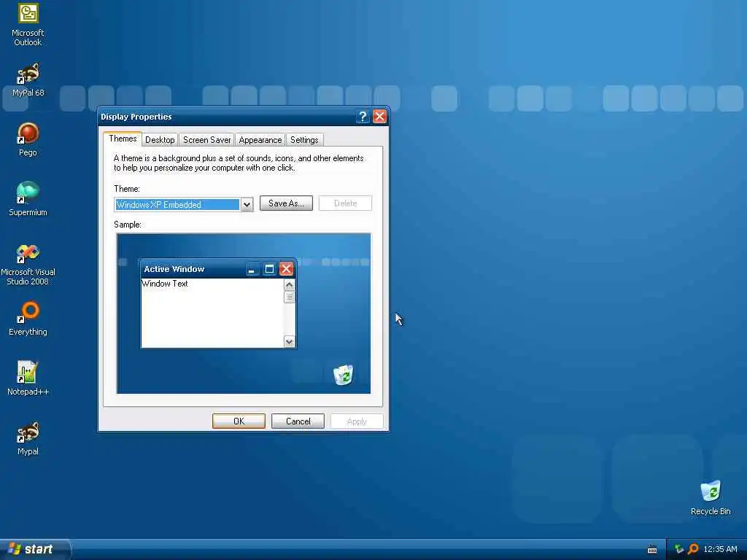Switch to the Desktop tab
The height and width of the screenshot is (560, 747).
click(x=160, y=140)
